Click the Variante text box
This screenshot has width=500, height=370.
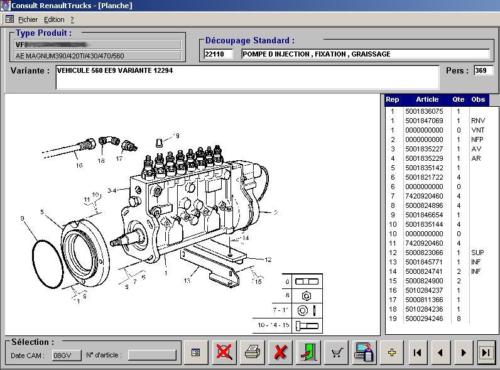(247, 77)
